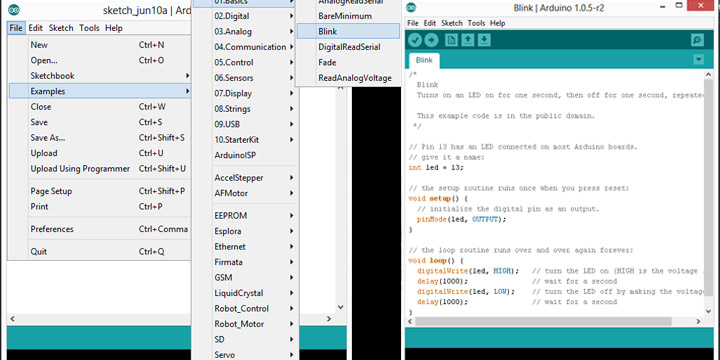Choose Save from File menu

tap(100, 122)
